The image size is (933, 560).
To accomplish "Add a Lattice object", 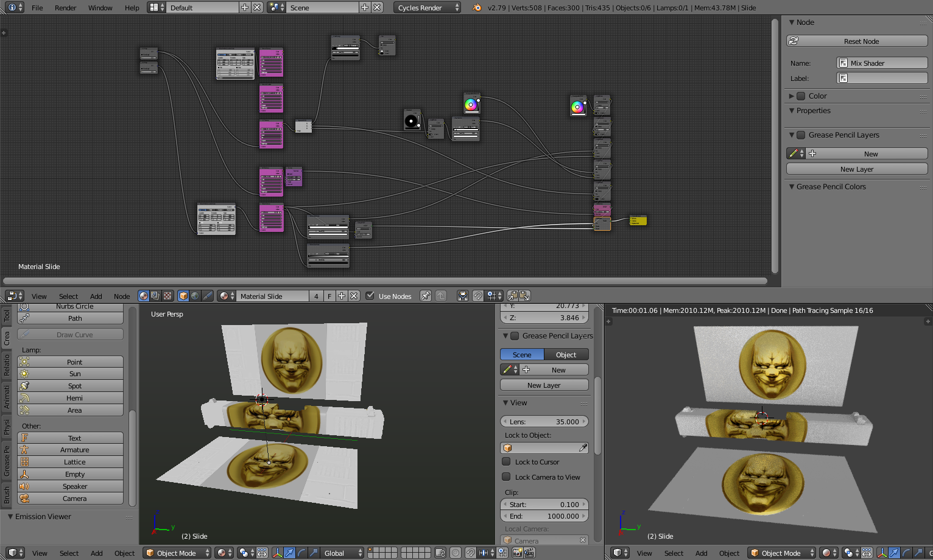I will tap(71, 461).
